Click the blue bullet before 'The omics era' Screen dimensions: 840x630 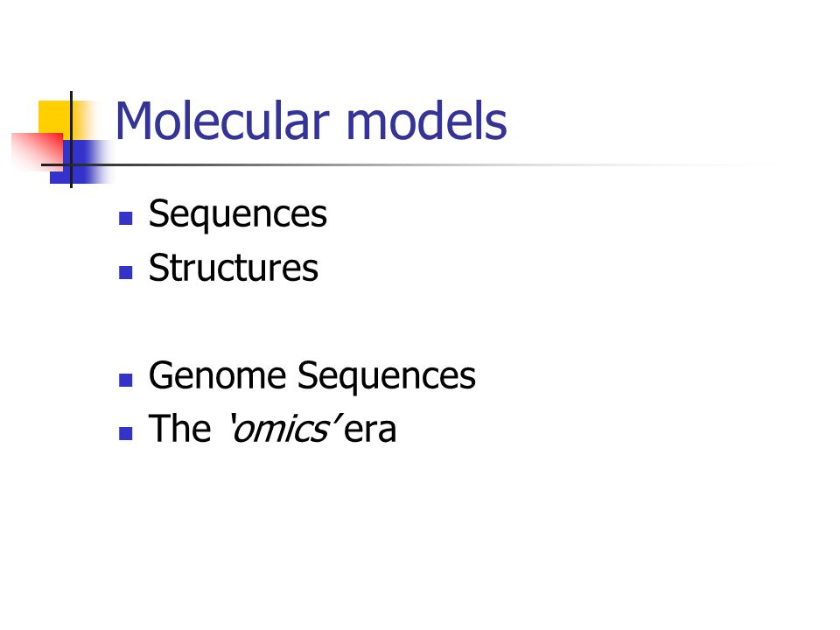(126, 433)
